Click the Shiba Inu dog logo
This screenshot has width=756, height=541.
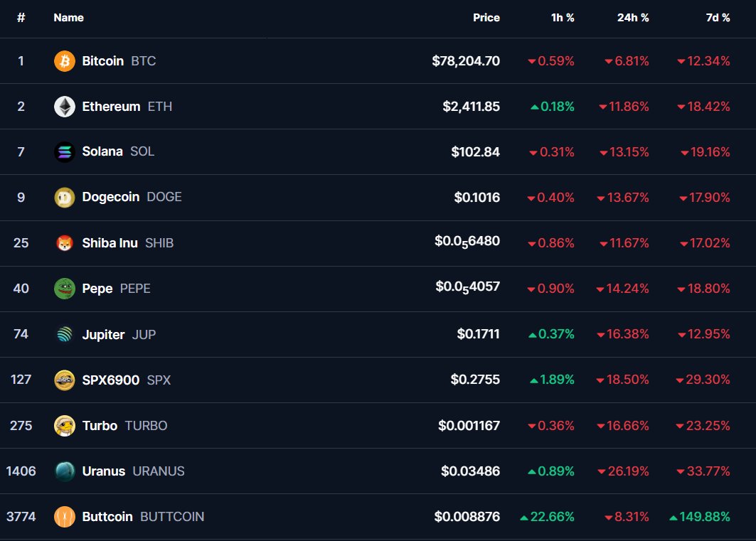65,243
